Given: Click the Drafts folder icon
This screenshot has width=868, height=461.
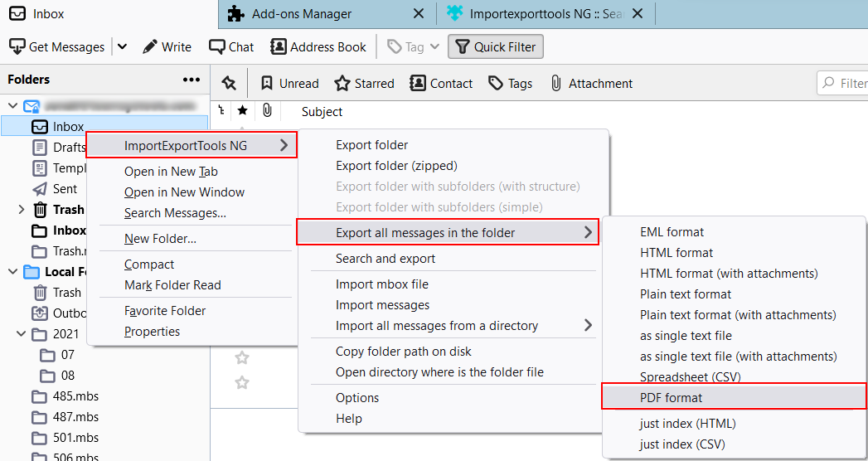Looking at the screenshot, I should 39,148.
